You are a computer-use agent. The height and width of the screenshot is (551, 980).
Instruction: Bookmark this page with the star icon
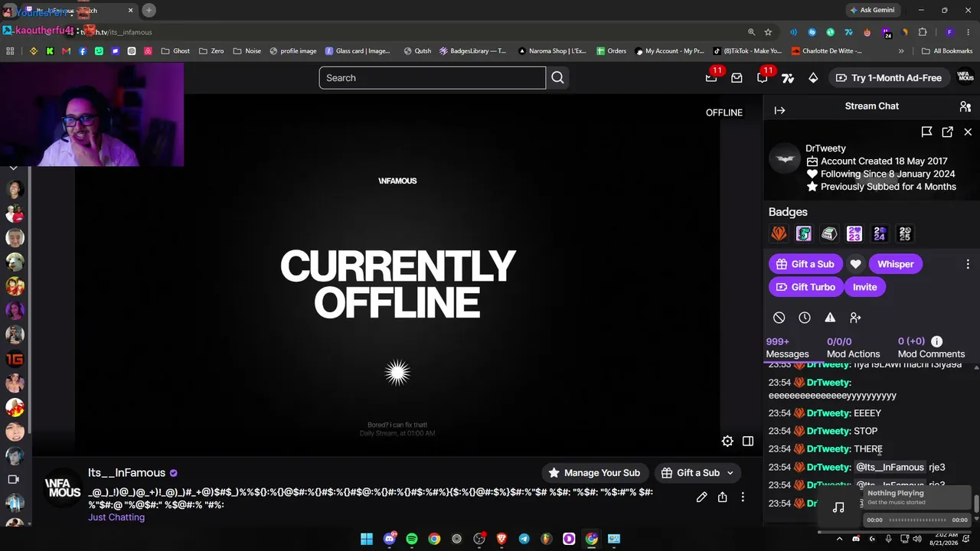point(768,32)
